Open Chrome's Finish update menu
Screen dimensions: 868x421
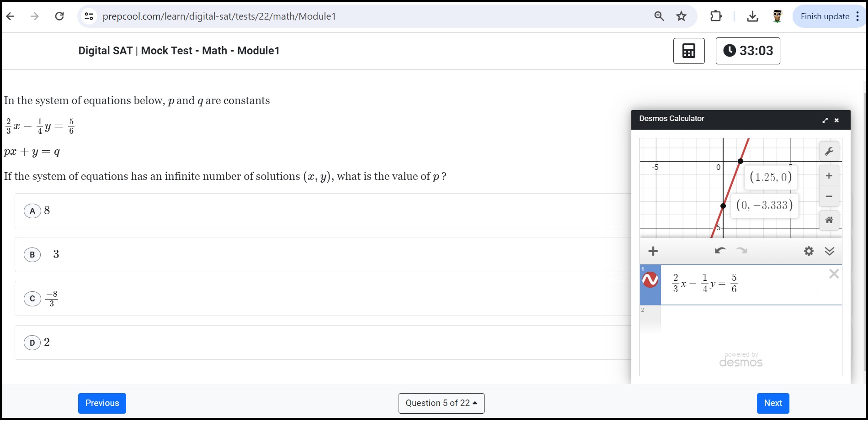click(x=829, y=16)
